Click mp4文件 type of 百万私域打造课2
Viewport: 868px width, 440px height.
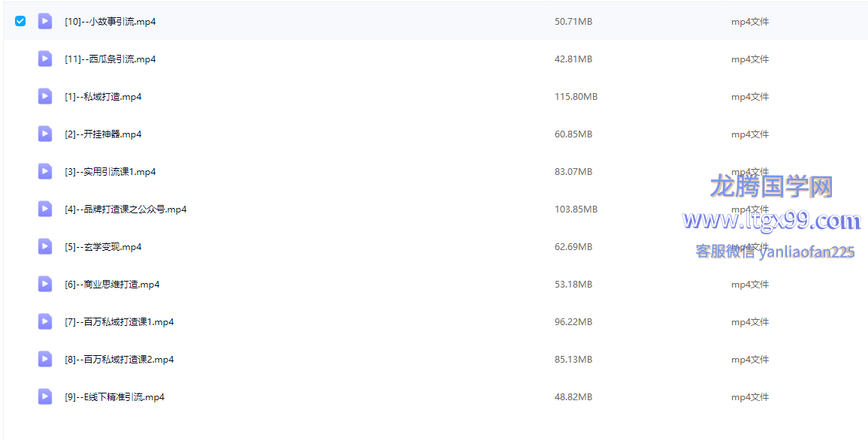tap(750, 360)
